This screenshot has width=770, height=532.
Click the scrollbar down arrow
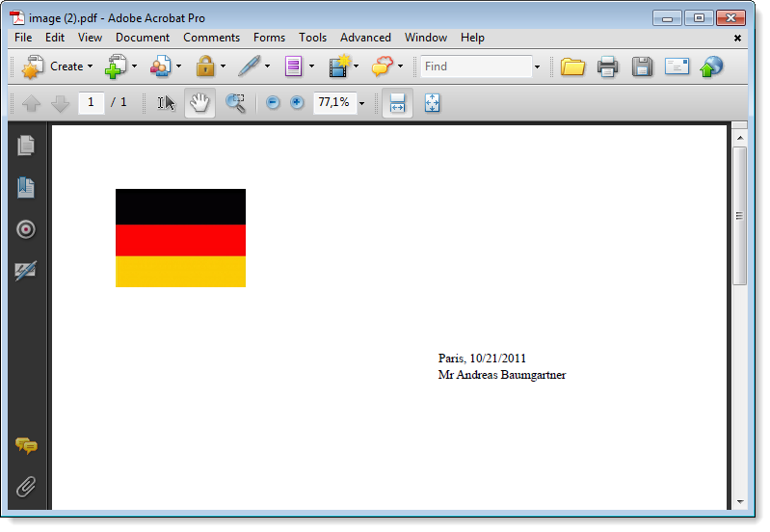(x=739, y=502)
